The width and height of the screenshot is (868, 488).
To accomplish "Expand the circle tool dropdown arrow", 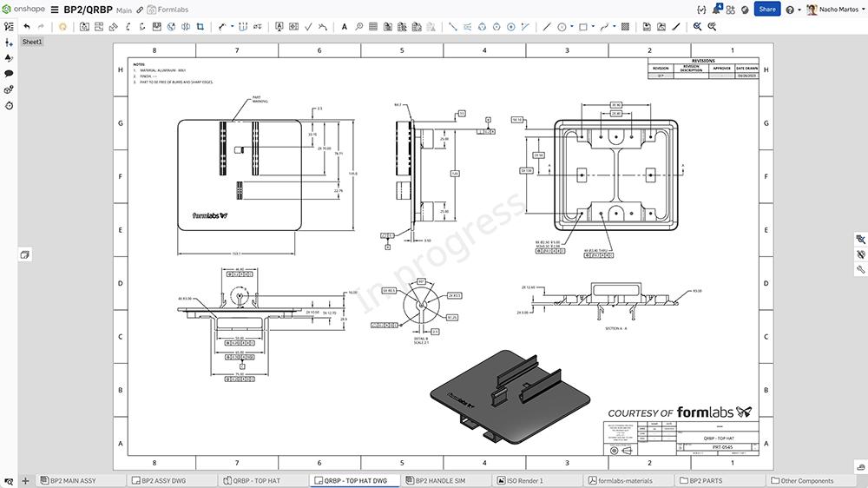I will point(572,27).
